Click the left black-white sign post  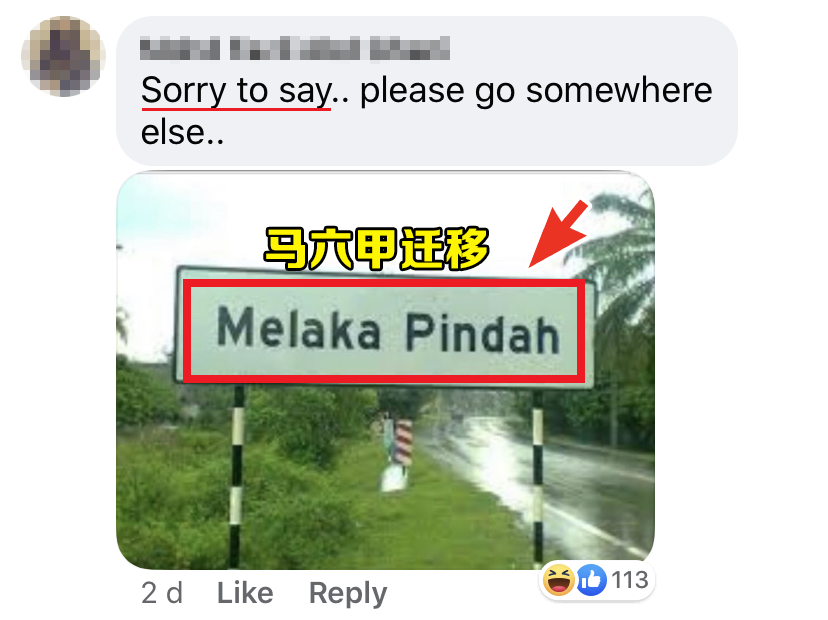point(237,476)
